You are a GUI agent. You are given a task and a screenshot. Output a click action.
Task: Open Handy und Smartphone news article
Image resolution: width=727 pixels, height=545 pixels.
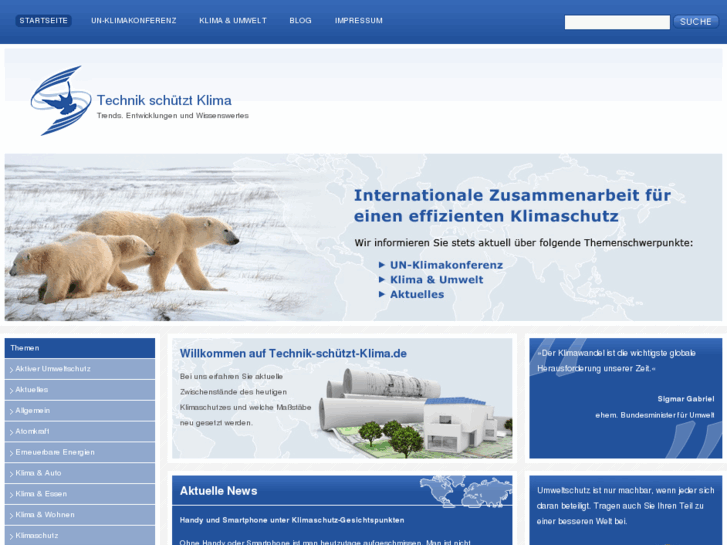292,520
